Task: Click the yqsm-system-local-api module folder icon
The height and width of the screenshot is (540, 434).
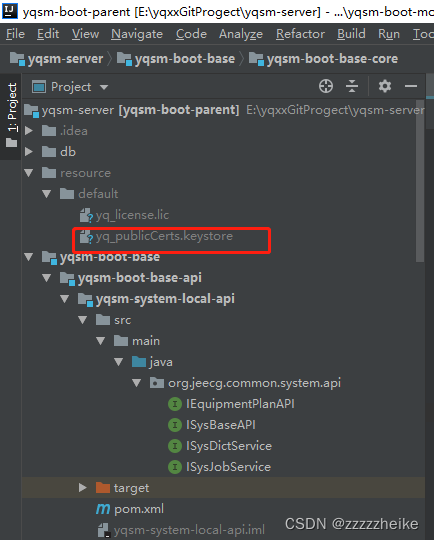Action: pos(85,299)
